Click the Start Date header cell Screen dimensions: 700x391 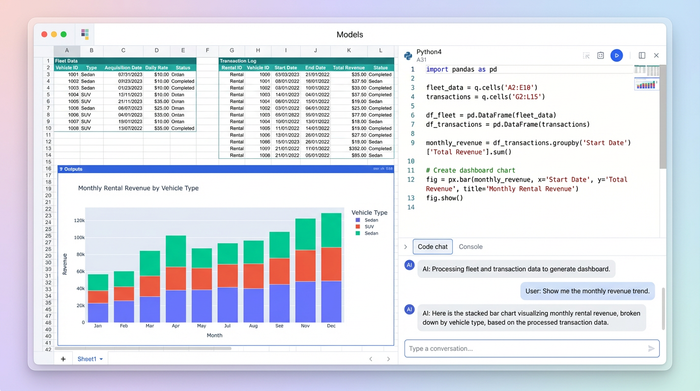click(286, 67)
